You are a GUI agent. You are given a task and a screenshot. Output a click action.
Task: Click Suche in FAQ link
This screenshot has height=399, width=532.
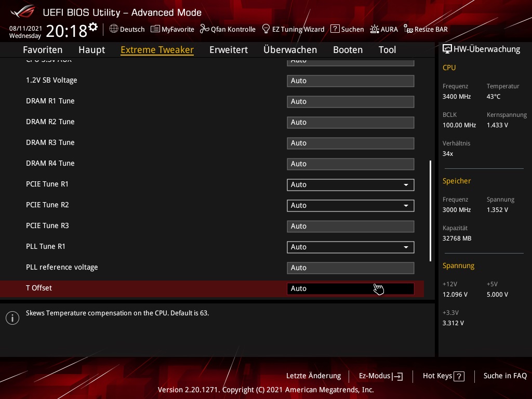[505, 376]
